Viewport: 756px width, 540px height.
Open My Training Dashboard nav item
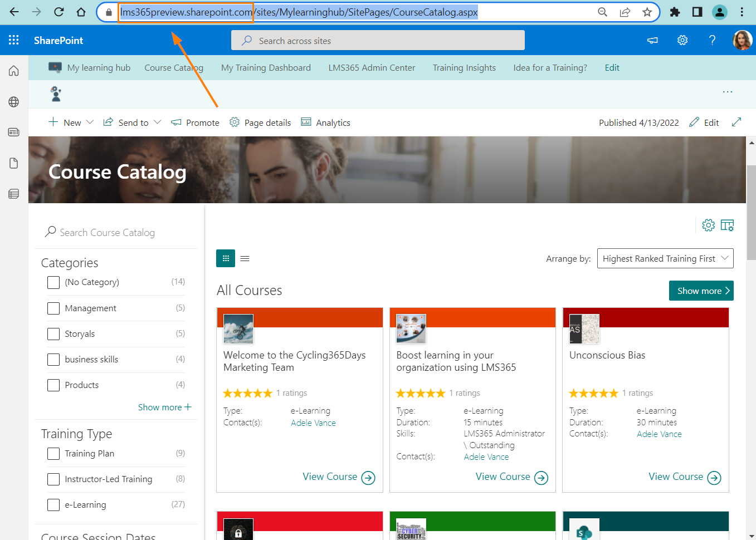pyautogui.click(x=266, y=67)
